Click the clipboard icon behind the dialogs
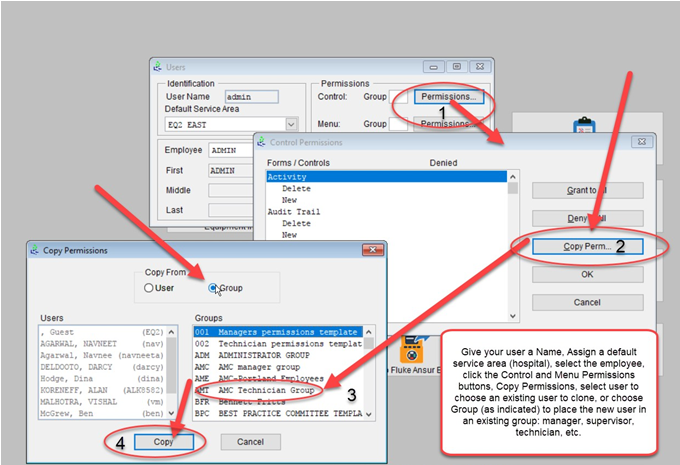The width and height of the screenshot is (680, 465). pos(585,128)
